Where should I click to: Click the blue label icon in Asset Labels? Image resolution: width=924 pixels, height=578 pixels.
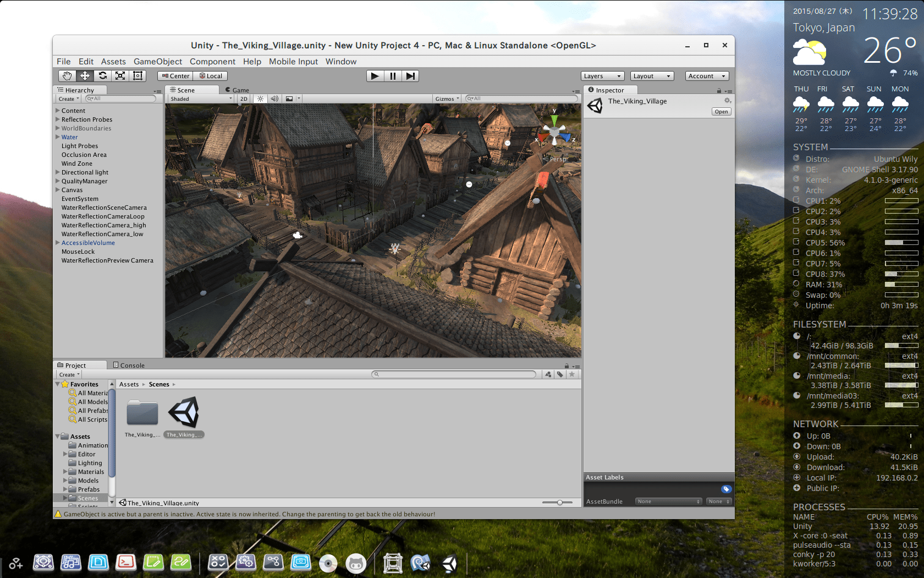pos(727,488)
